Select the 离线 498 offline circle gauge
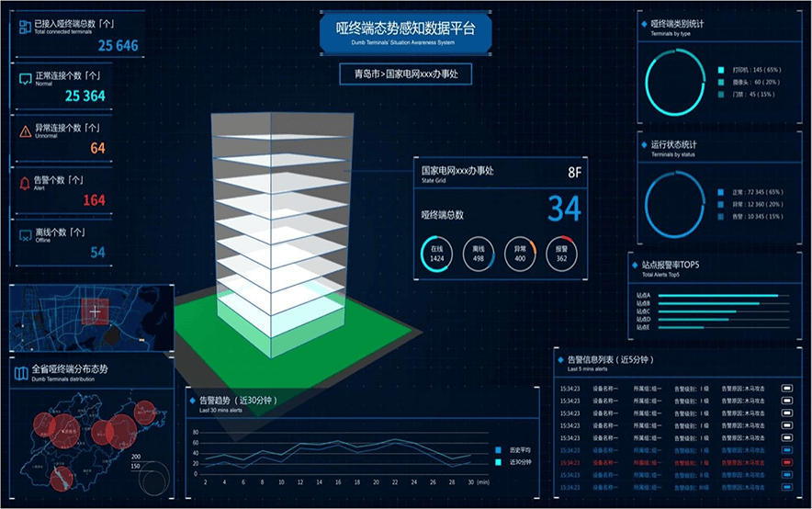Screen dimensions: 812x509 pyautogui.click(x=480, y=255)
